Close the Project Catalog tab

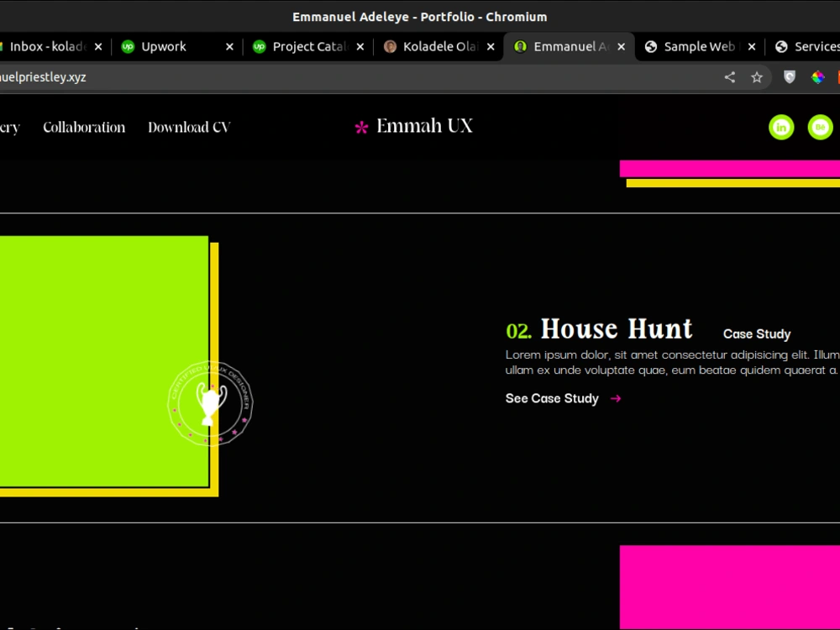360,47
